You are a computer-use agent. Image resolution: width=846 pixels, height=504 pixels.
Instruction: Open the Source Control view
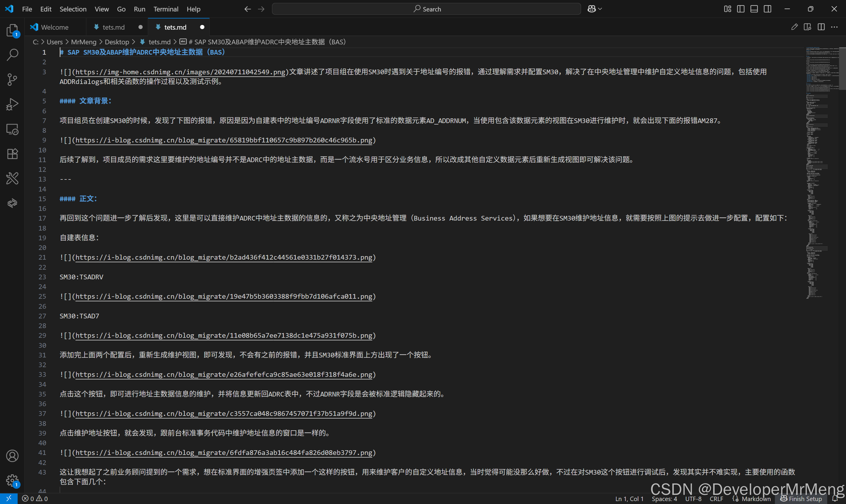click(x=12, y=80)
